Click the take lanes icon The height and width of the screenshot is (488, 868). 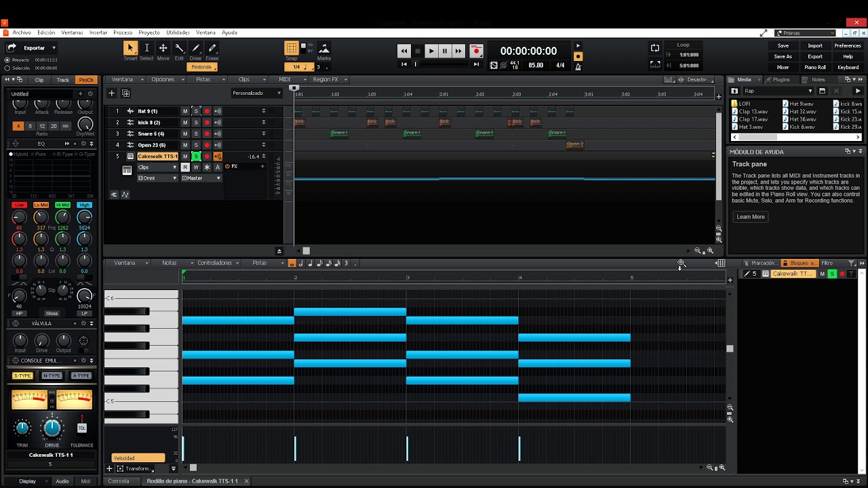coord(114,195)
